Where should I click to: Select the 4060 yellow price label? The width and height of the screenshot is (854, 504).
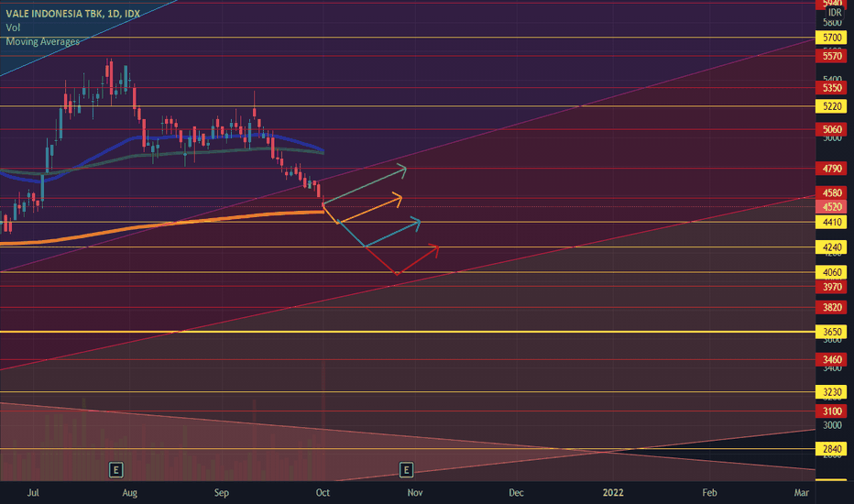831,272
